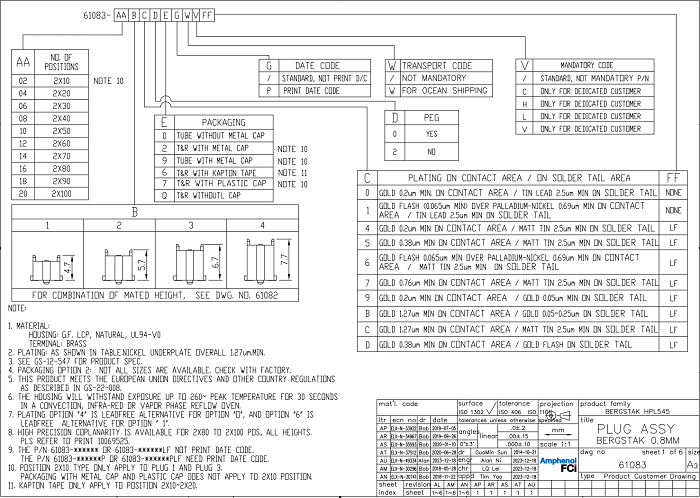
Task: Select the '2X10' positions cell
Action: [x=61, y=81]
